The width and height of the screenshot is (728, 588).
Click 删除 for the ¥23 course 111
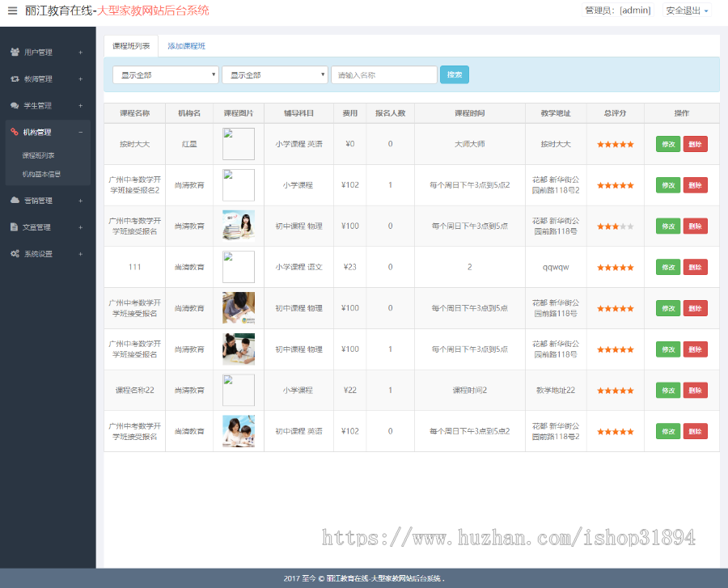click(695, 267)
